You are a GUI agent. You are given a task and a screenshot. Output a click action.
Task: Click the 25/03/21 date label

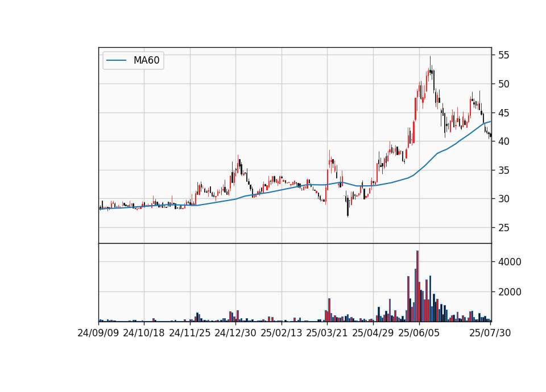327,333
